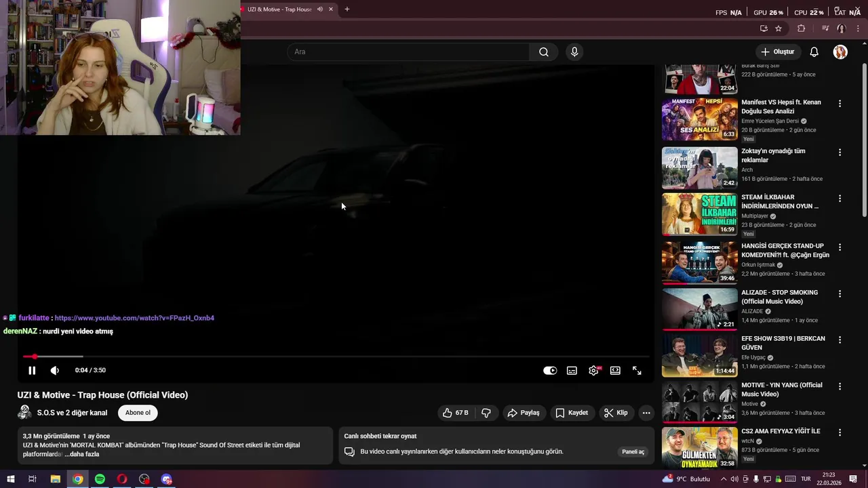Image resolution: width=868 pixels, height=488 pixels.
Task: Open options for Manifest VS Hepsi video
Action: tap(840, 104)
